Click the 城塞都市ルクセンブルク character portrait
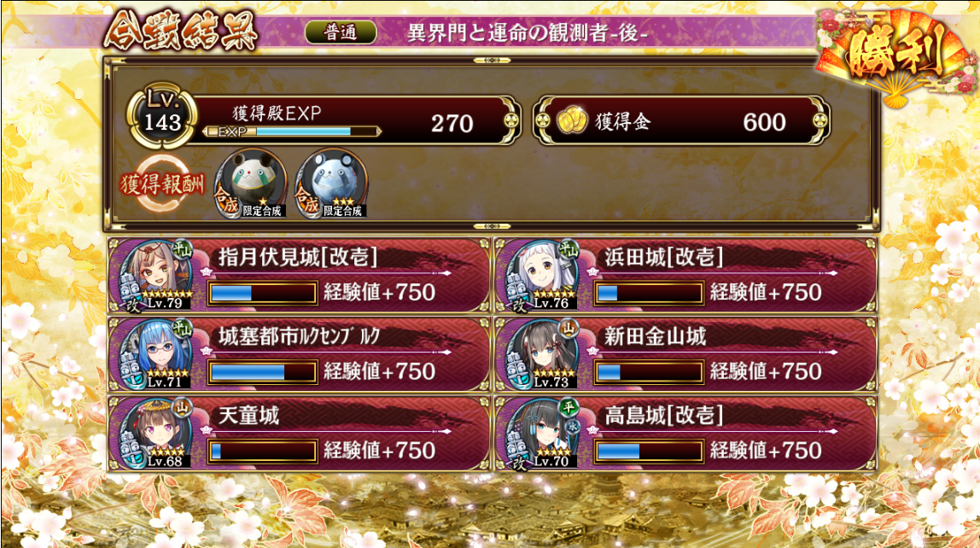This screenshot has width=980, height=548. (155, 354)
